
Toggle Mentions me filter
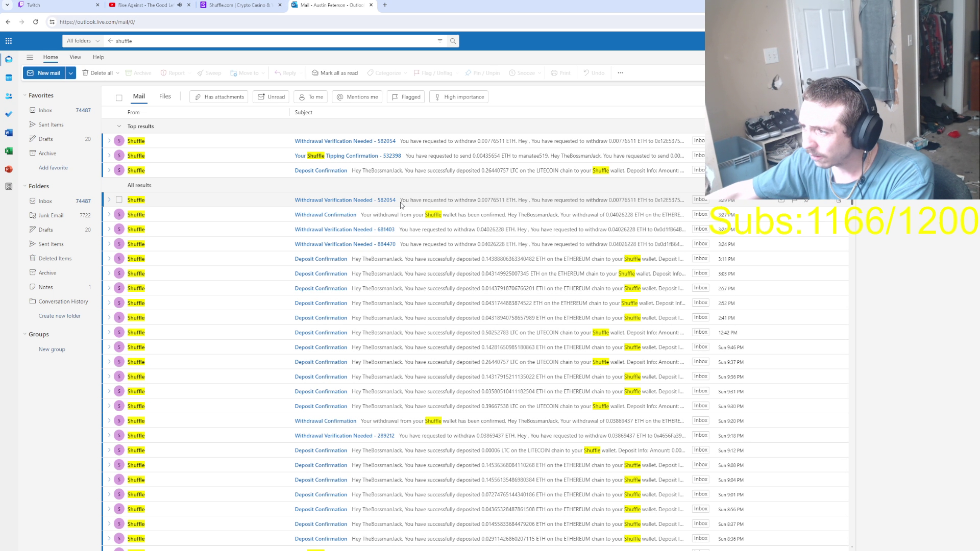357,97
